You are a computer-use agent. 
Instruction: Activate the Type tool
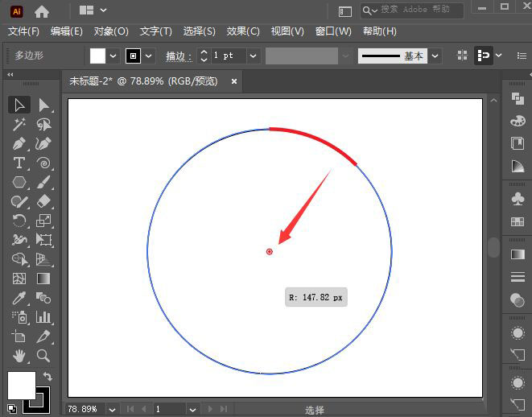(19, 163)
